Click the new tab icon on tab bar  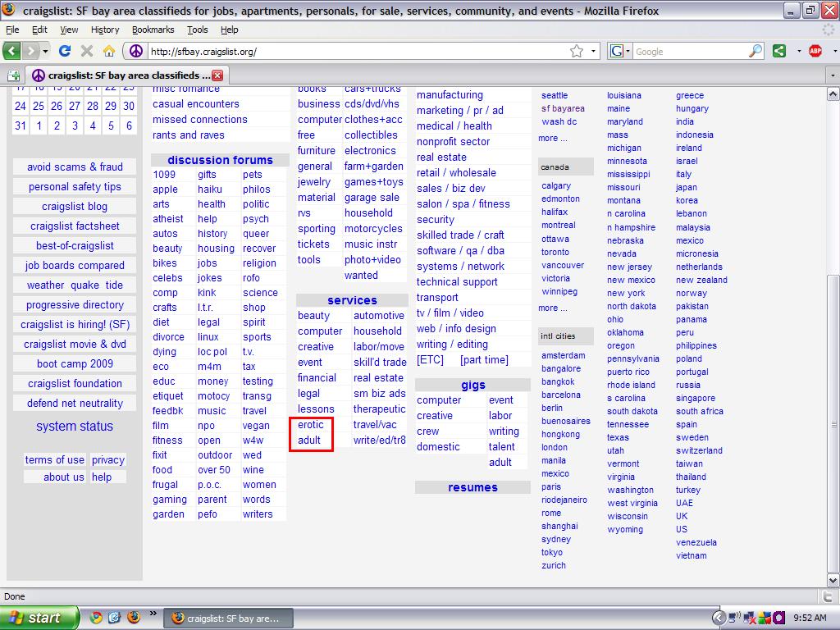coord(14,75)
